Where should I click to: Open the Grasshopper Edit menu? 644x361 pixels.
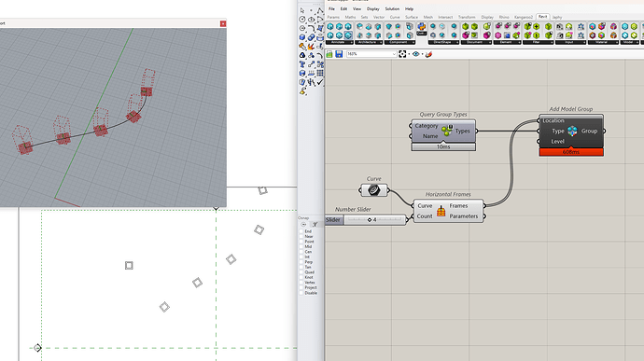[x=343, y=9]
